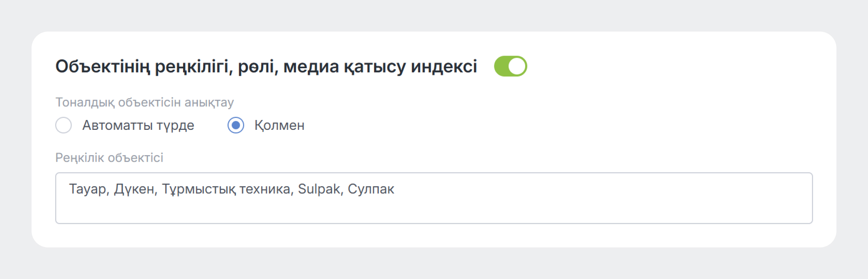Place cursor on Latin word Sulpak
The height and width of the screenshot is (279, 868).
coord(319,189)
